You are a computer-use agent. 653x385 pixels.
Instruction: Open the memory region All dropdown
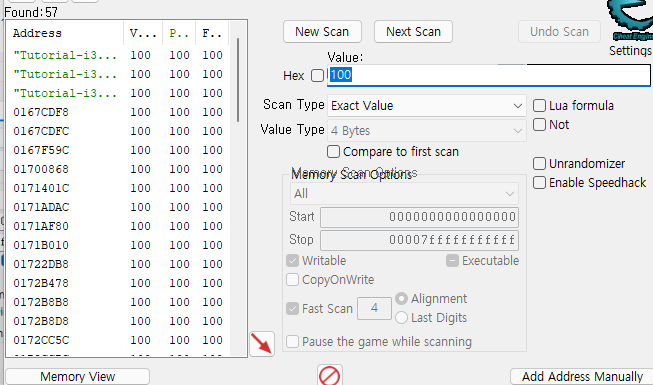[x=404, y=194]
